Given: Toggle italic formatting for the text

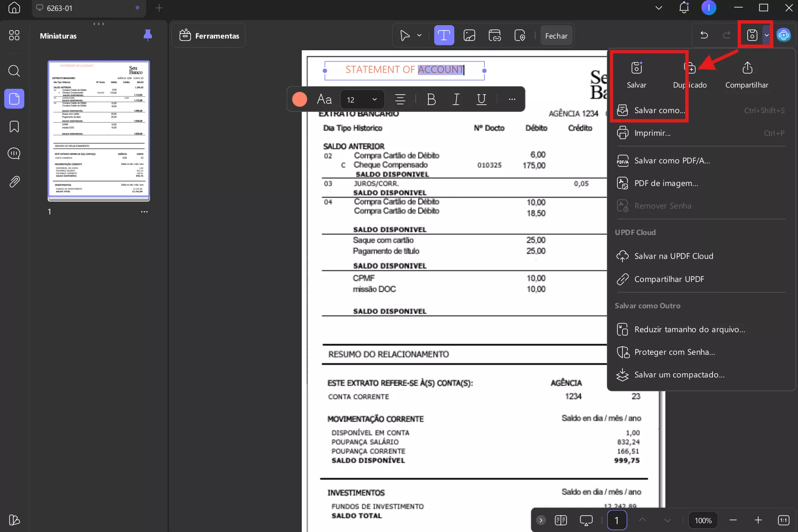Looking at the screenshot, I should [x=456, y=99].
